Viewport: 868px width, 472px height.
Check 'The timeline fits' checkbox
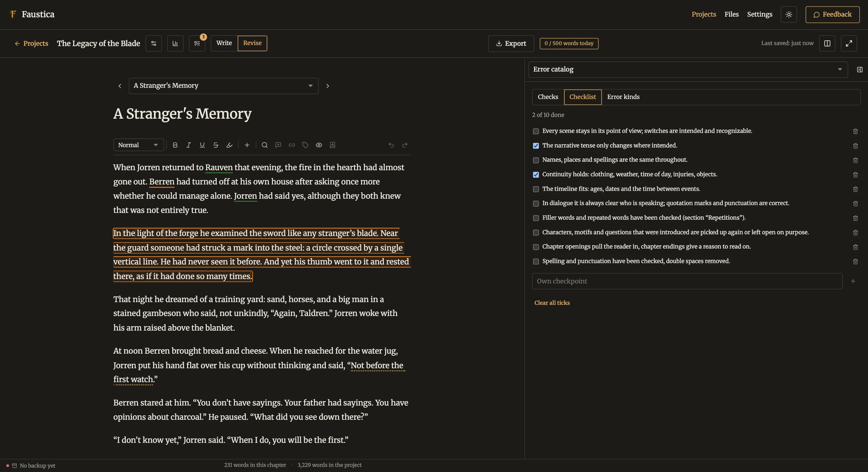click(536, 189)
